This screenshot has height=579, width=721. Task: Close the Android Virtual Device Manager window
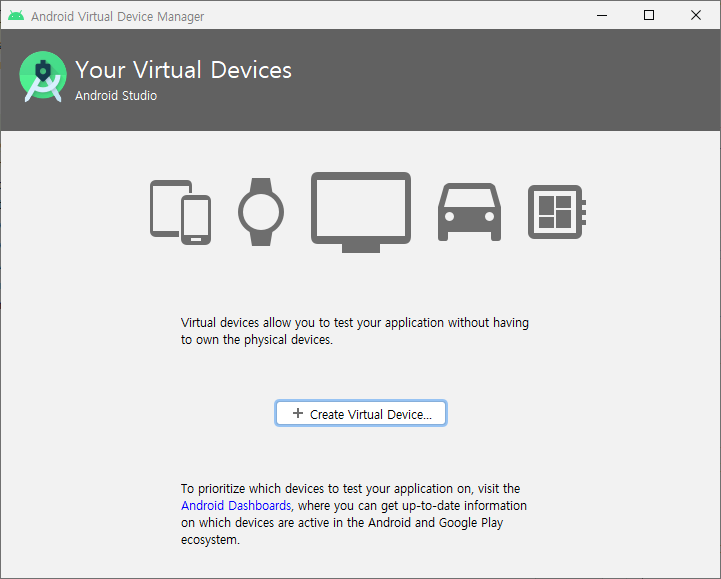coord(696,15)
